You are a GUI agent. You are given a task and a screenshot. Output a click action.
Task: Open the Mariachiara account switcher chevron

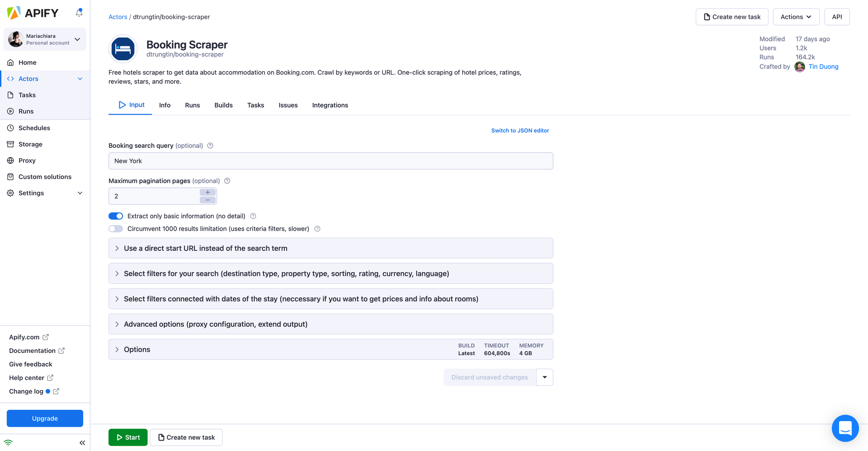[77, 39]
